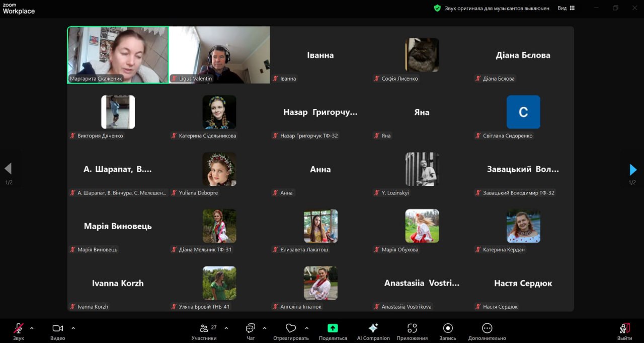Go to next gallery page arrow
The width and height of the screenshot is (644, 343).
633,170
